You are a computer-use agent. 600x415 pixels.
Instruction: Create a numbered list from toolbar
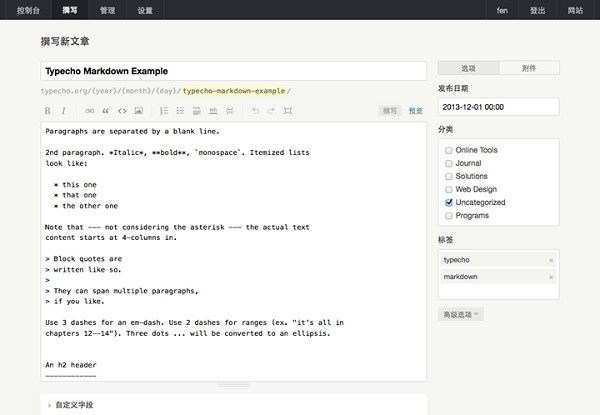pos(164,110)
